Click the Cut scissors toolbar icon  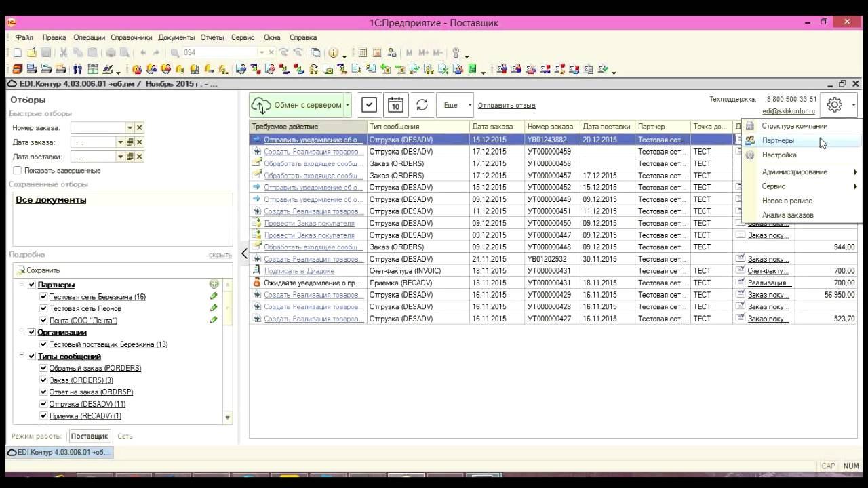(63, 53)
